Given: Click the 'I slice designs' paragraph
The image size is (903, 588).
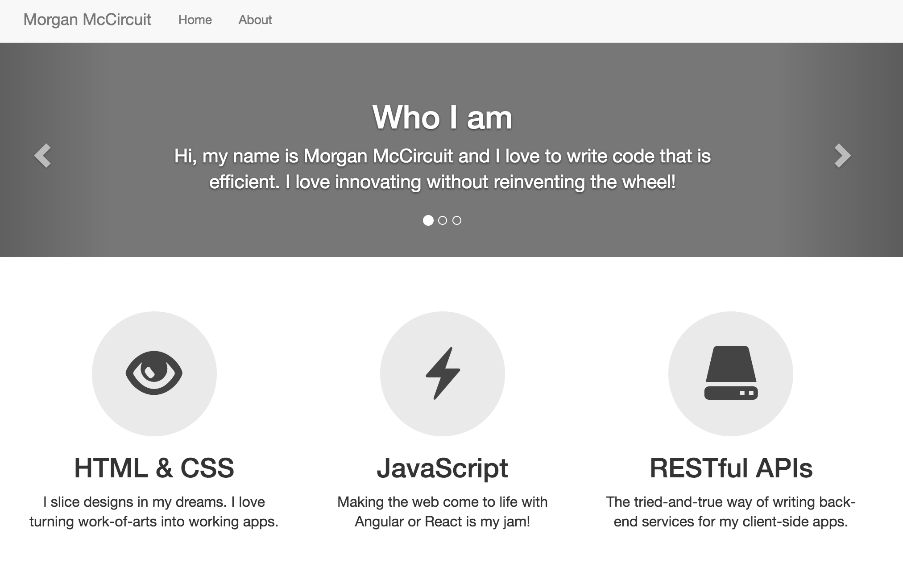Looking at the screenshot, I should (x=154, y=512).
